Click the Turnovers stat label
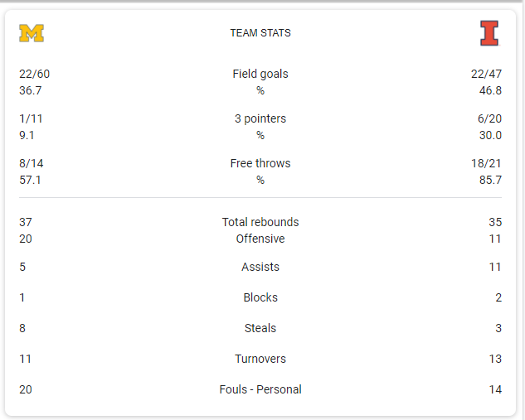This screenshot has height=420, width=525. tap(260, 359)
